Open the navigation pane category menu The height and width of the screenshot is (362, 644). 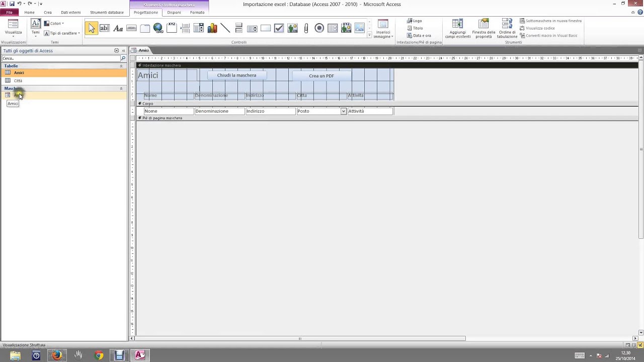[x=116, y=51]
